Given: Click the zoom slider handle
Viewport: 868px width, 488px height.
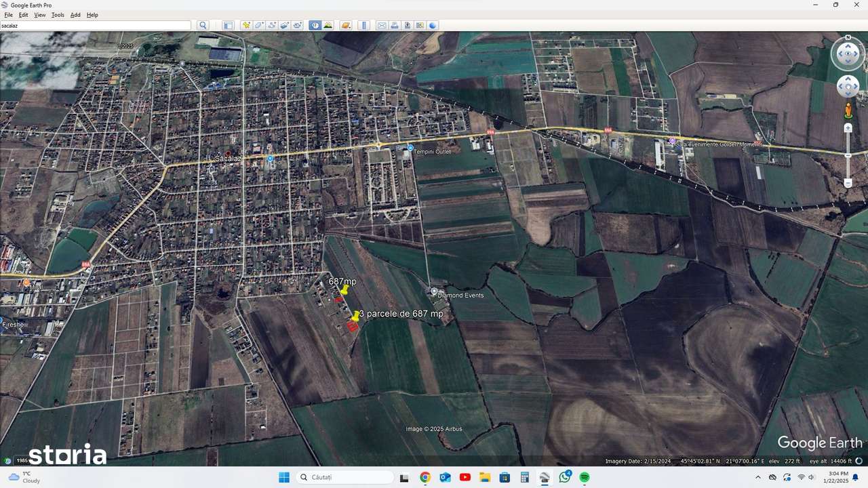Looking at the screenshot, I should point(848,155).
